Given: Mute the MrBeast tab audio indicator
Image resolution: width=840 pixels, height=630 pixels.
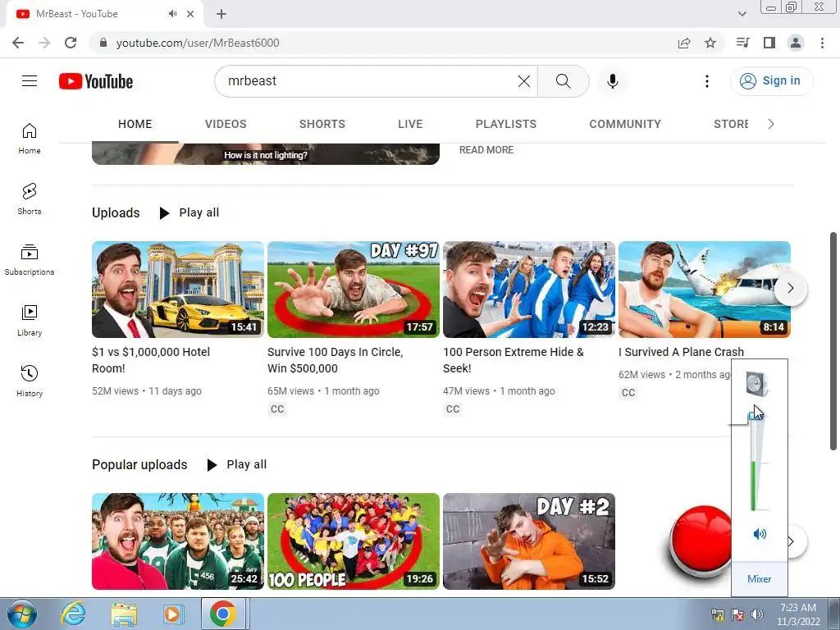Looking at the screenshot, I should coord(172,14).
